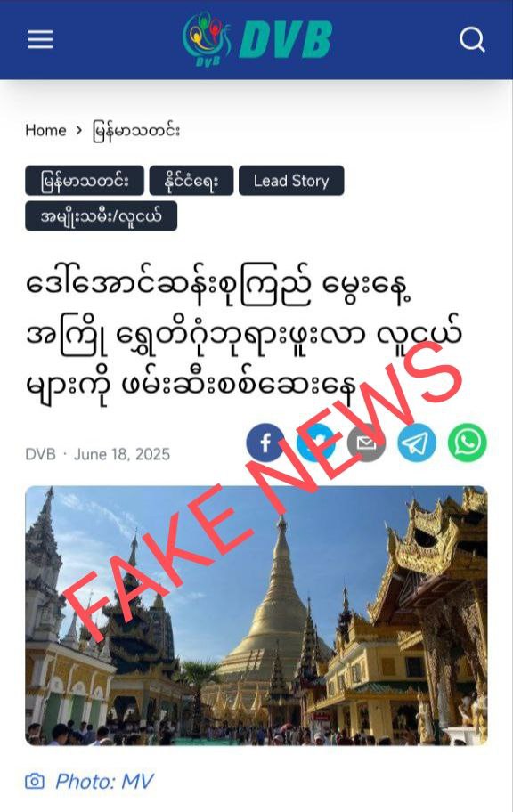Open မြန်မာသတင်း breadcrumb link
The width and height of the screenshot is (513, 812).
136,131
